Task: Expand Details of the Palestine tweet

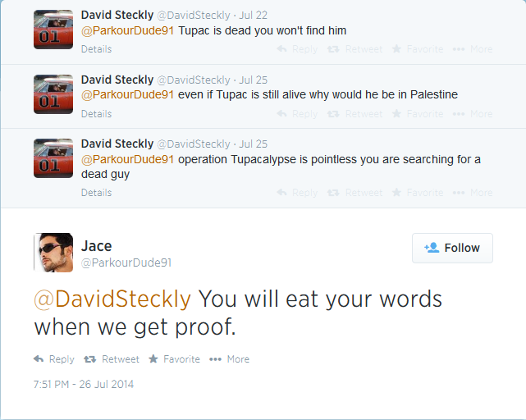Action: 96,114
